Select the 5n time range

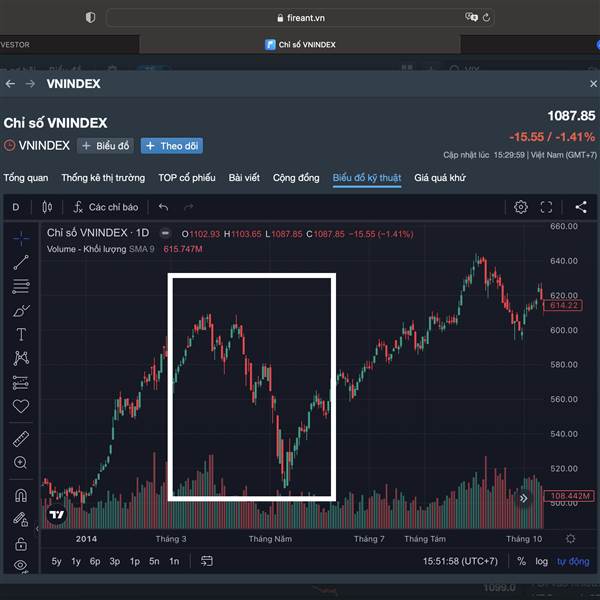coord(154,561)
